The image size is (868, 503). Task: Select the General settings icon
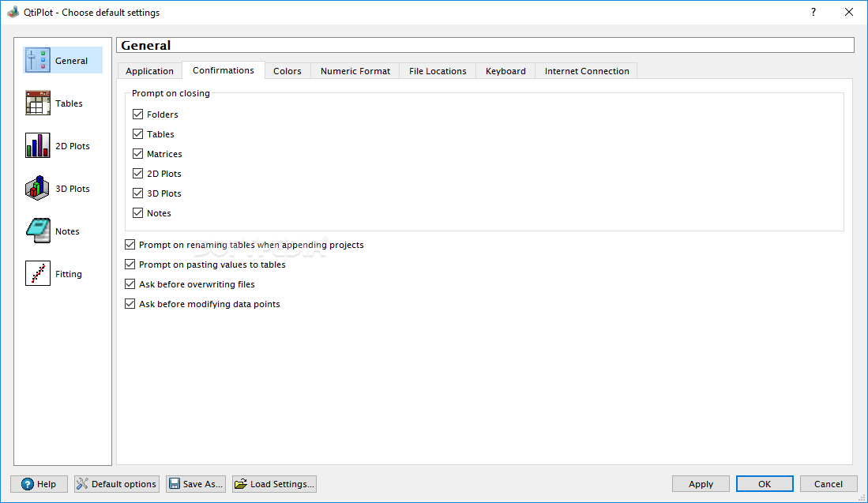tap(38, 60)
